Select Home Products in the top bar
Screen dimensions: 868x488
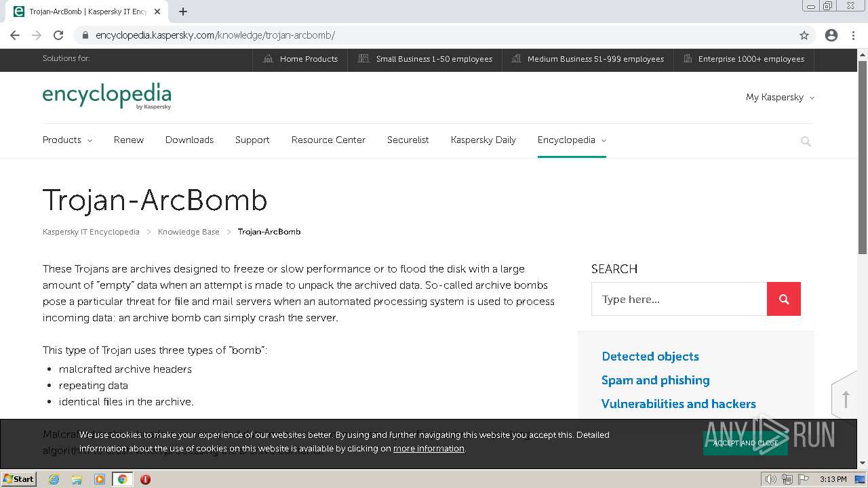point(300,59)
